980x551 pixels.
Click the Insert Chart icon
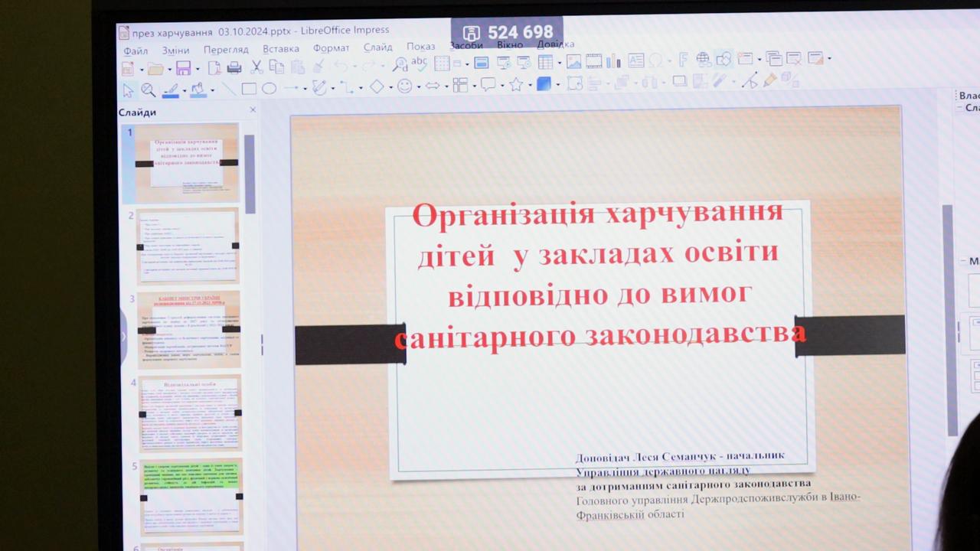tap(613, 61)
